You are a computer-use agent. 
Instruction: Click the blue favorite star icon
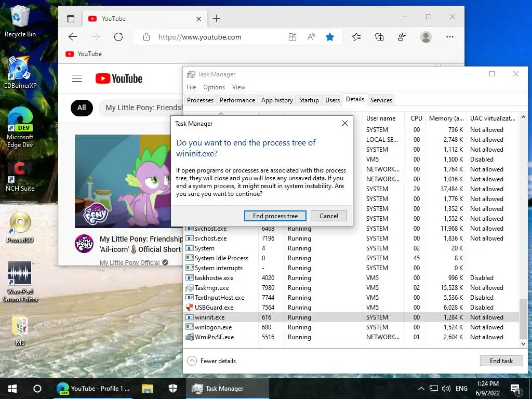click(x=330, y=37)
